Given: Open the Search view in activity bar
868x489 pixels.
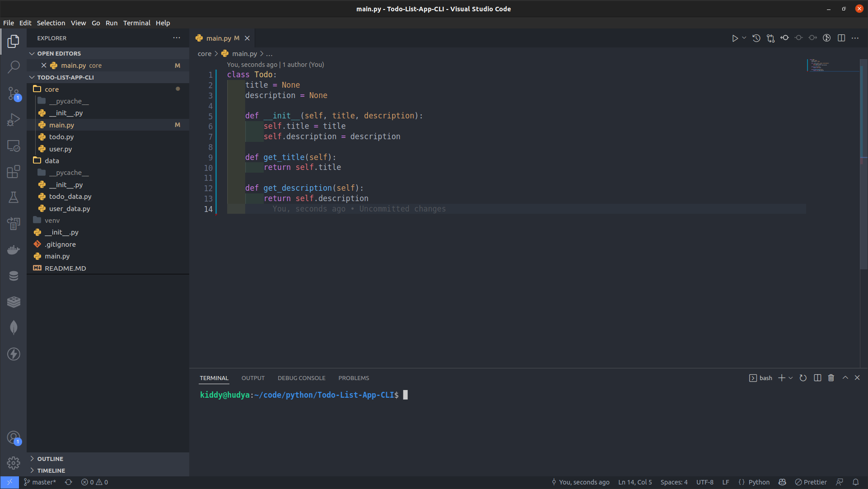Looking at the screenshot, I should (x=14, y=67).
